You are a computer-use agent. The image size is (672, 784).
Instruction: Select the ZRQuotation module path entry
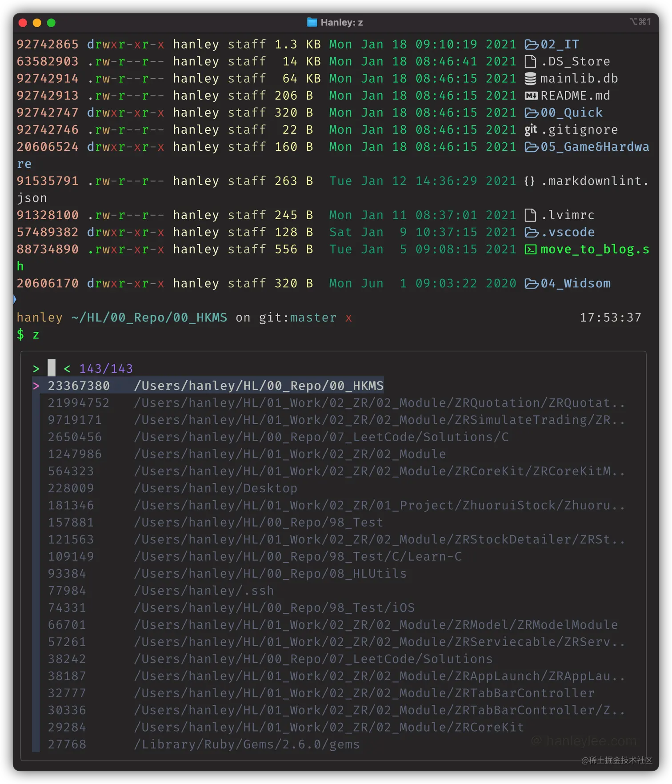click(336, 403)
